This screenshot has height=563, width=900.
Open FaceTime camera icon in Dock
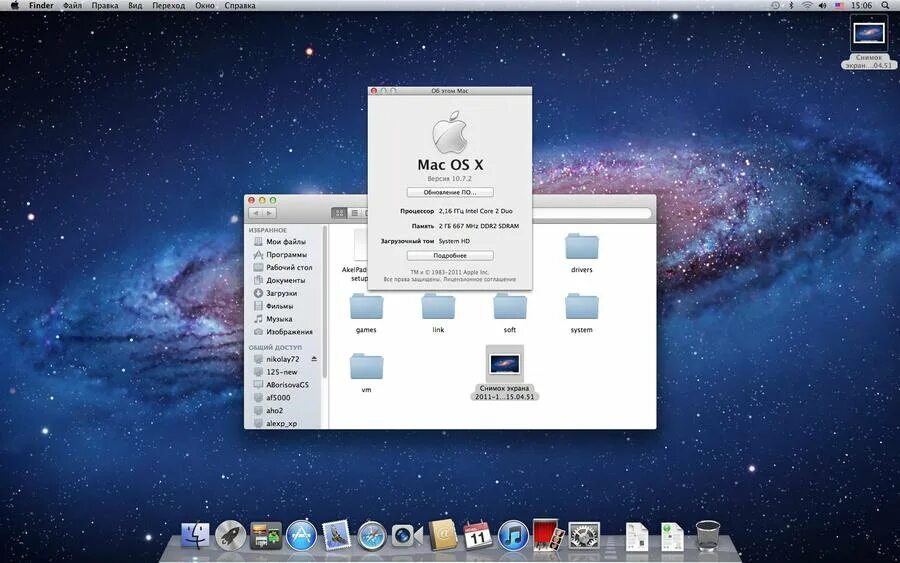tap(407, 536)
